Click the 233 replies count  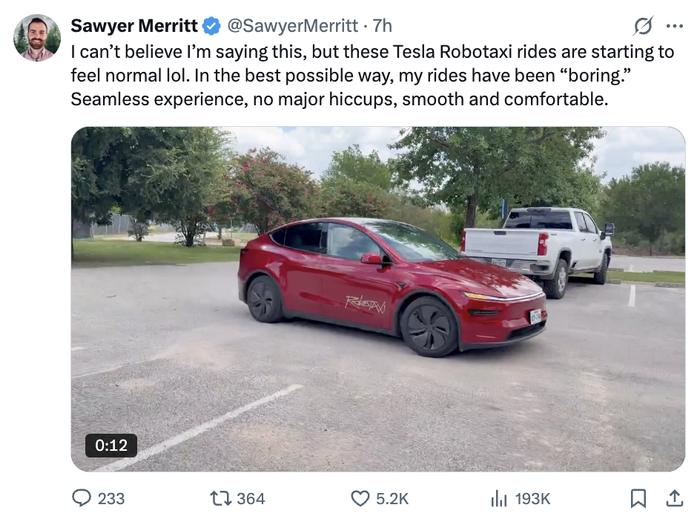tap(111, 498)
